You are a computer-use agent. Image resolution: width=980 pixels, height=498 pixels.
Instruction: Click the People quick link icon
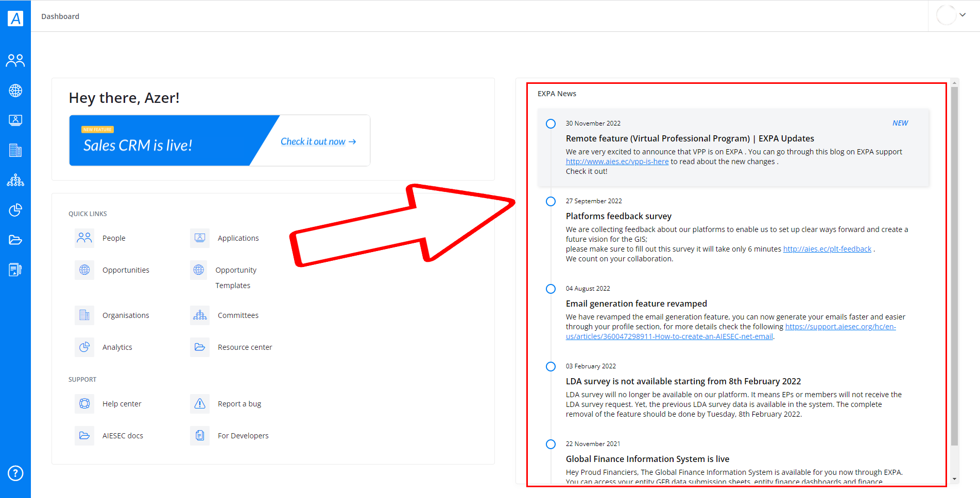pyautogui.click(x=84, y=238)
